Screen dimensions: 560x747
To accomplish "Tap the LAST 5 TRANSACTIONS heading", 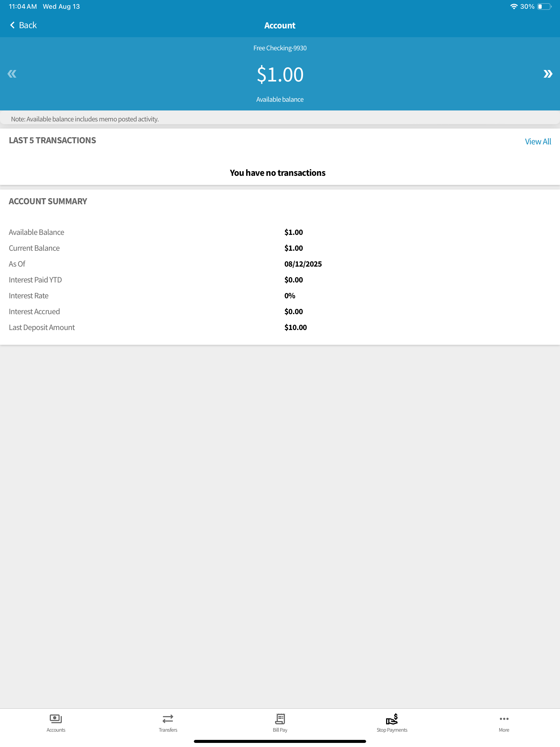I will (x=52, y=140).
